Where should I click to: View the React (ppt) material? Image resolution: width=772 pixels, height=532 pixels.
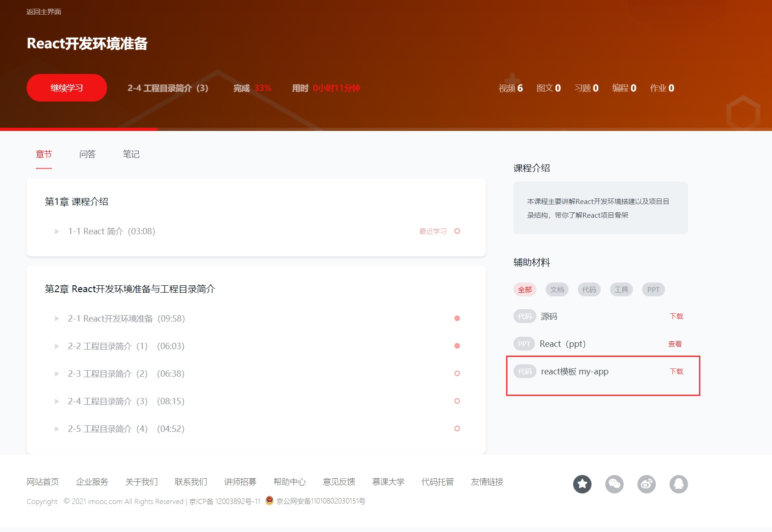pos(675,344)
